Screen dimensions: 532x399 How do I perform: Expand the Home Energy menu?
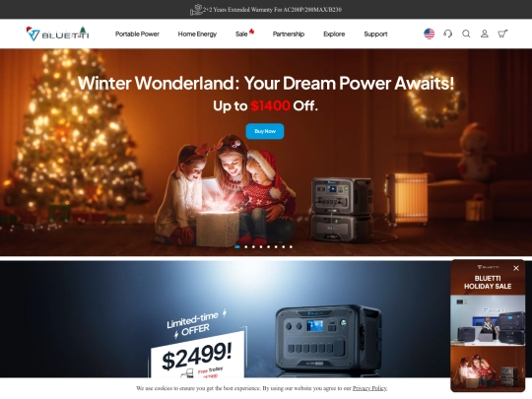tap(197, 33)
